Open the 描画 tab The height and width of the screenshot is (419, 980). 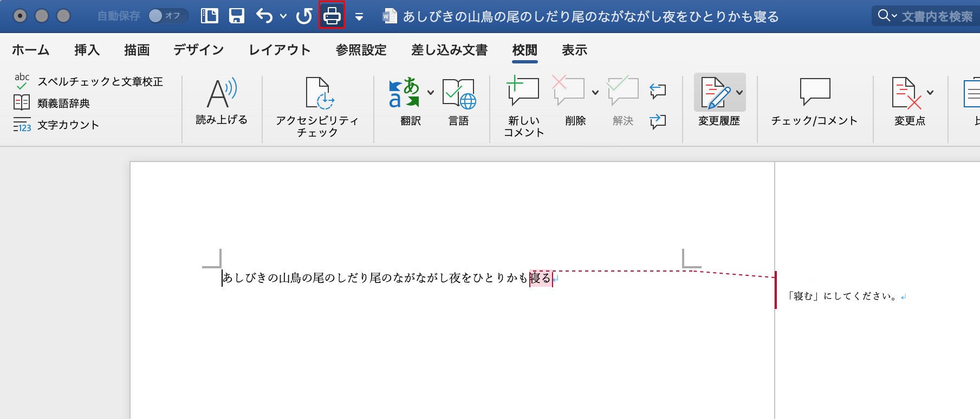coord(137,50)
